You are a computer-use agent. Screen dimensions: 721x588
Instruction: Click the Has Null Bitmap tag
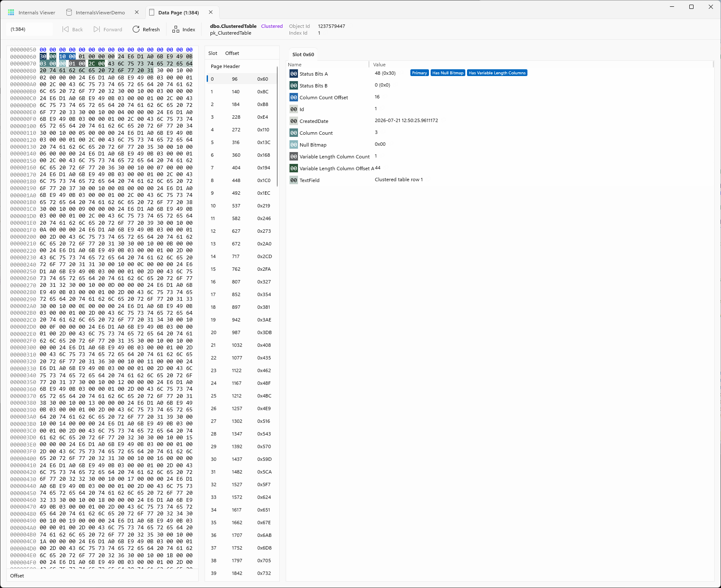[x=448, y=73]
